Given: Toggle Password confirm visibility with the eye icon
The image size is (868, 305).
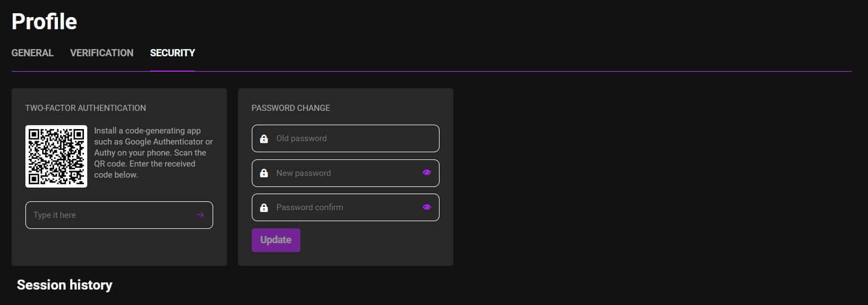Looking at the screenshot, I should (426, 207).
